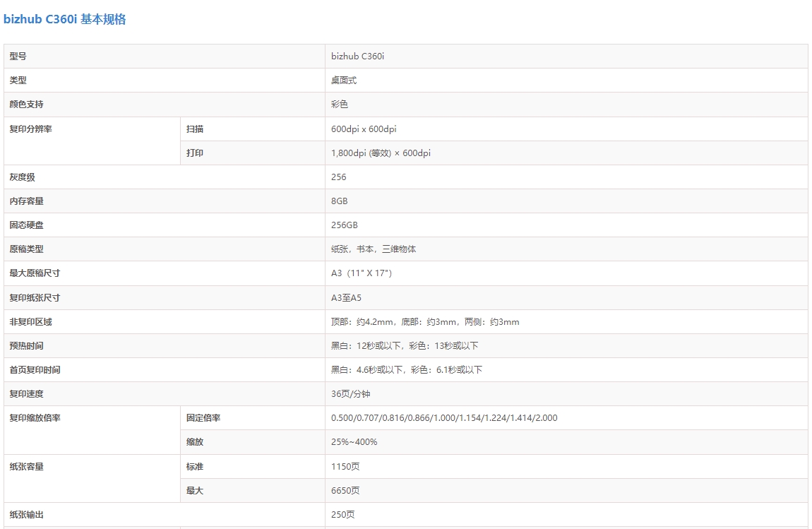Click the 首页复印时间 row label
The image size is (812, 529).
35,370
